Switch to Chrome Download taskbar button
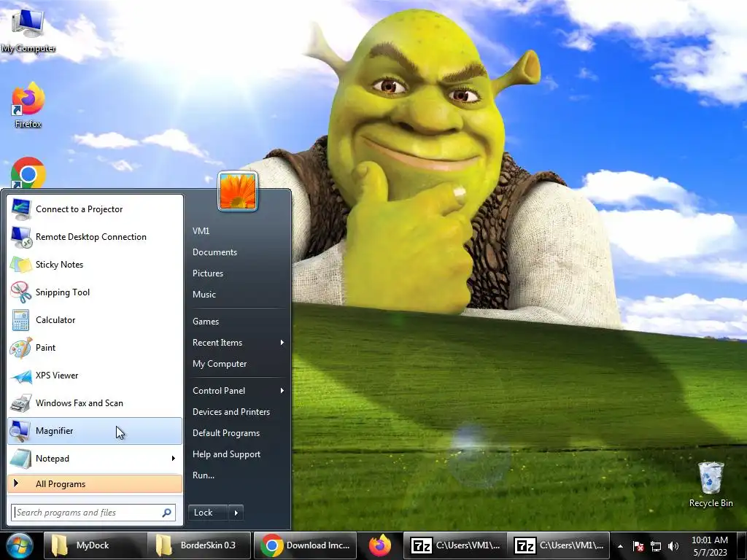The height and width of the screenshot is (560, 747). (x=305, y=545)
